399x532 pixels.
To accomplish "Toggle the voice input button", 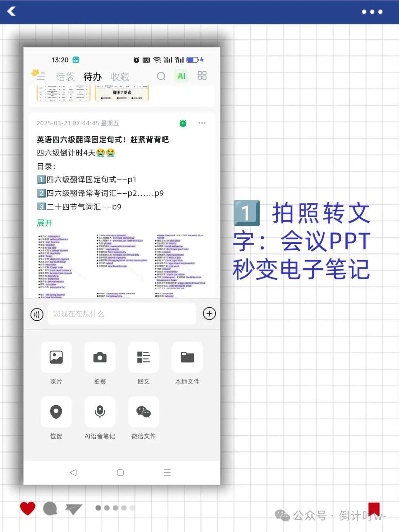I will coord(37,314).
